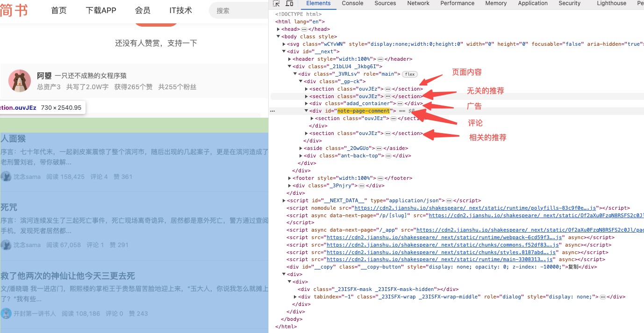Viewport: 644px width, 333px height.
Task: Click the ellipsis in the _23ISFX-wrap dialog div
Action: click(x=603, y=297)
